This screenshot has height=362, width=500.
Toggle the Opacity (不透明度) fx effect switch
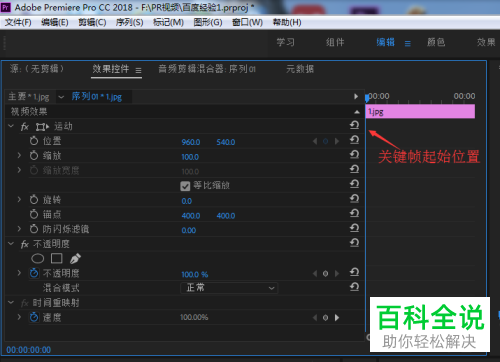(x=25, y=244)
